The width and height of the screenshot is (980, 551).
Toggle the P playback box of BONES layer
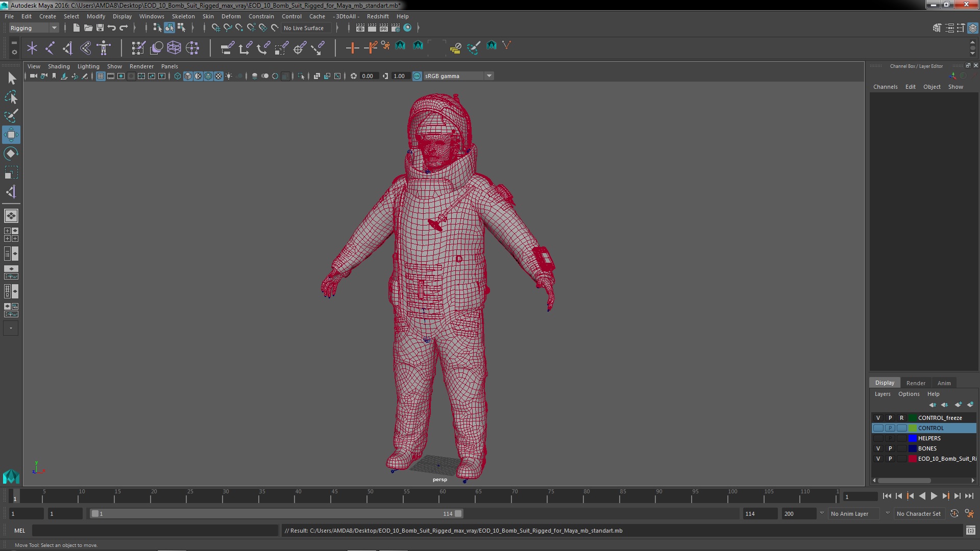890,448
